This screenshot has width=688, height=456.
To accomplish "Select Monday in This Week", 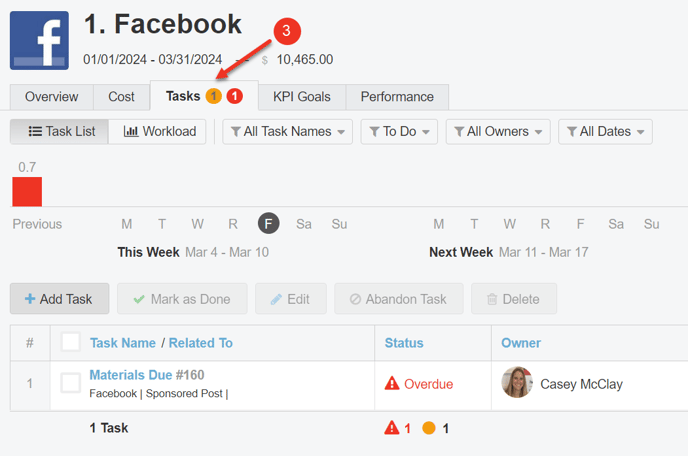I will pyautogui.click(x=127, y=224).
